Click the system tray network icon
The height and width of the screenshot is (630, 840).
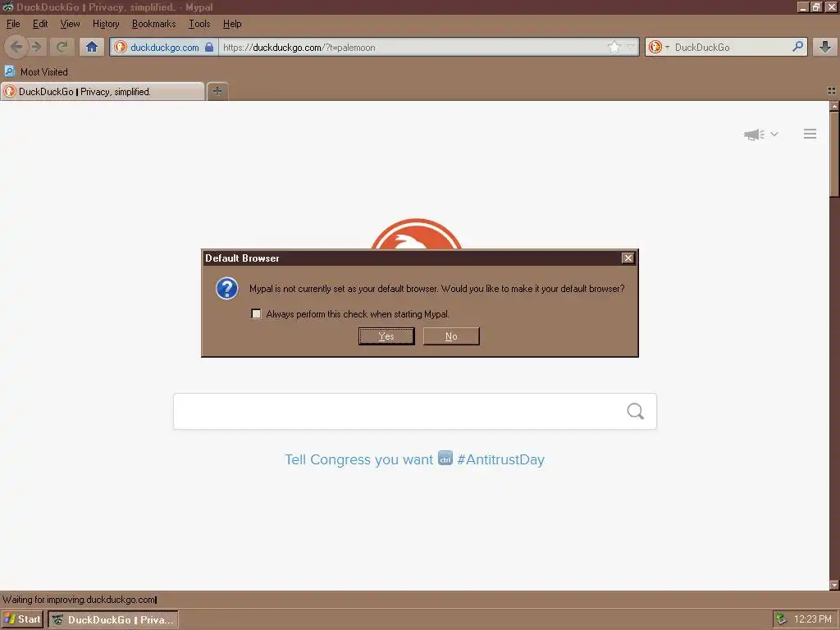pos(782,619)
